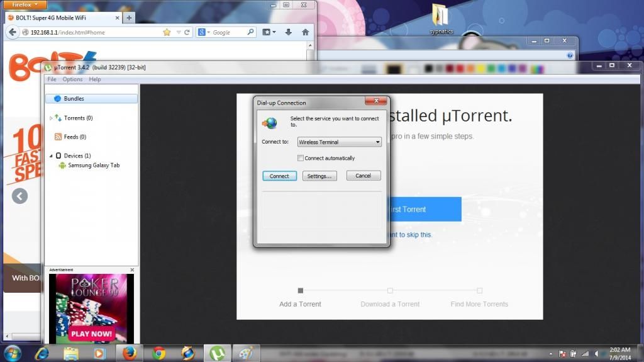Show hidden system tray icons
644x362 pixels.
tap(551, 354)
